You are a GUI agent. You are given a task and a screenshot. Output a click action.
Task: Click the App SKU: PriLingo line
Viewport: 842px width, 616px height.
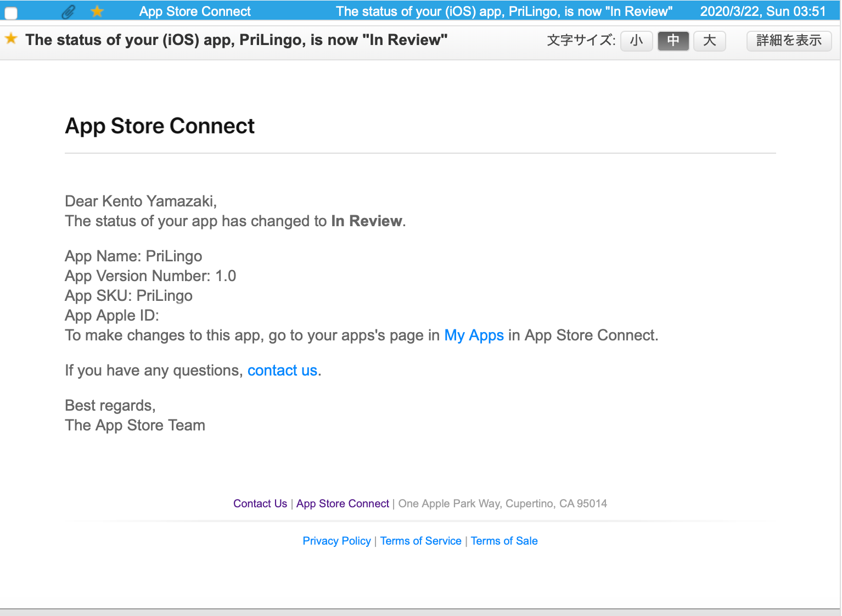pyautogui.click(x=128, y=296)
